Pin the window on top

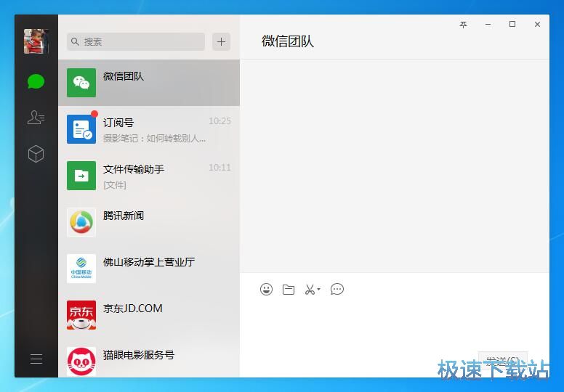(x=463, y=25)
